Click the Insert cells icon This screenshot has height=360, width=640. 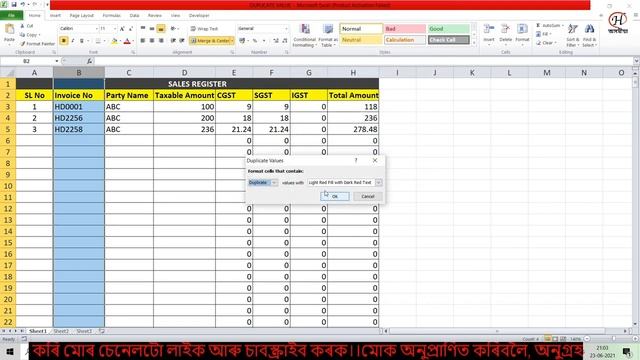(x=489, y=29)
